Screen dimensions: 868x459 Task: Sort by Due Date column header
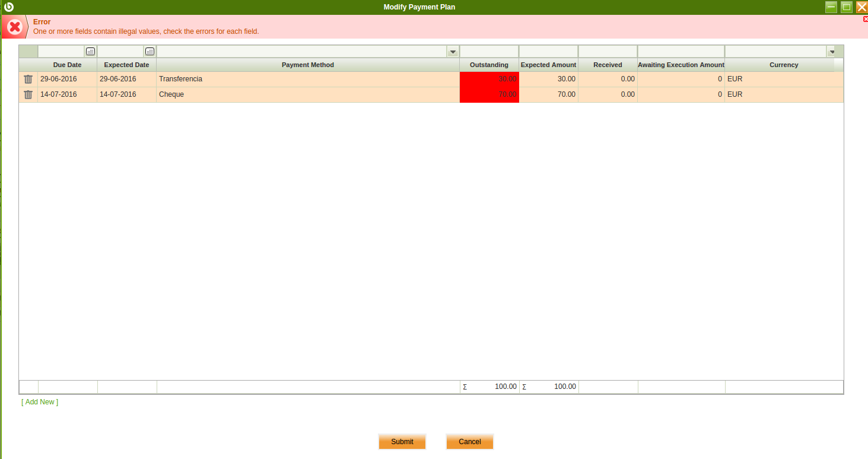point(67,65)
